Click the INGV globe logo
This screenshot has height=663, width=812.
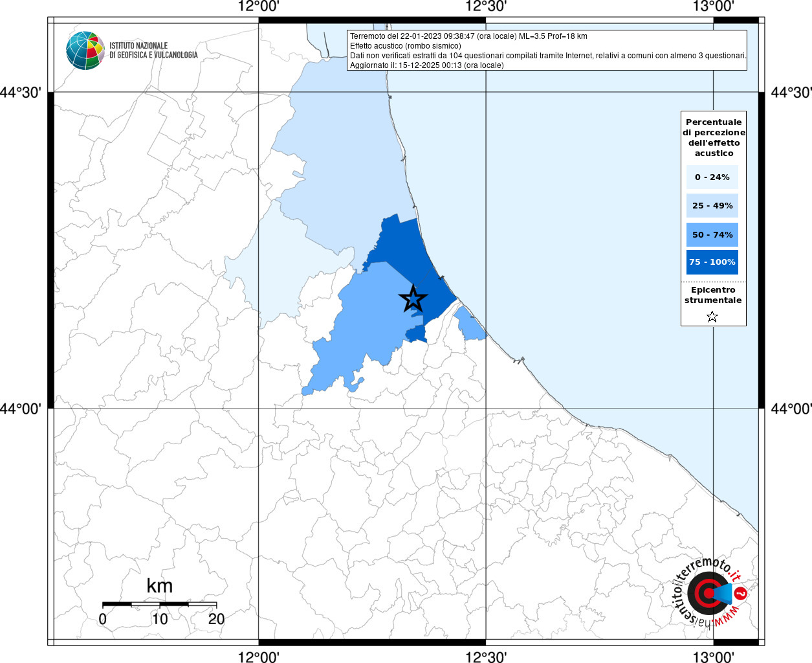point(85,51)
